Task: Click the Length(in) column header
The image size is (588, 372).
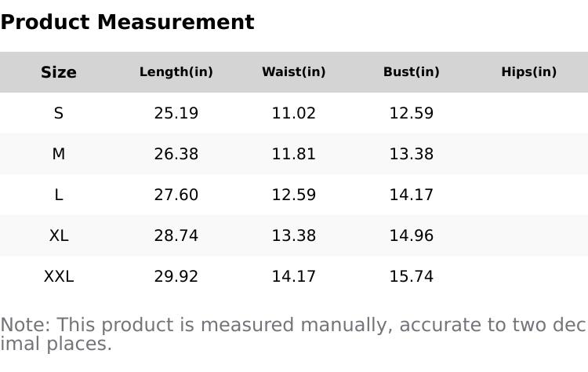Action: tap(176, 72)
